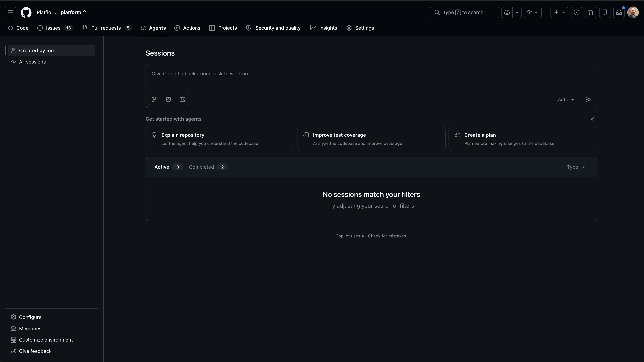Focus the Type / to search box
This screenshot has height=362, width=644.
tap(464, 12)
